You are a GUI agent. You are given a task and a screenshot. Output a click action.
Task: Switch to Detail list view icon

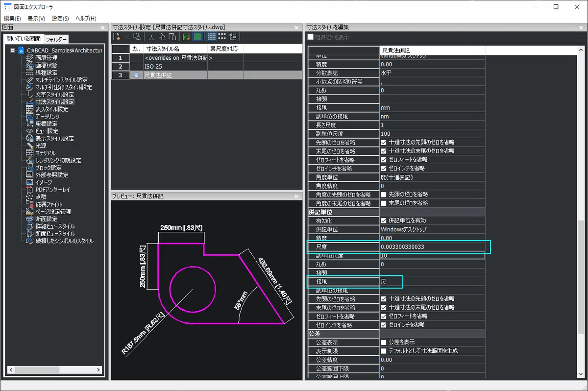212,37
